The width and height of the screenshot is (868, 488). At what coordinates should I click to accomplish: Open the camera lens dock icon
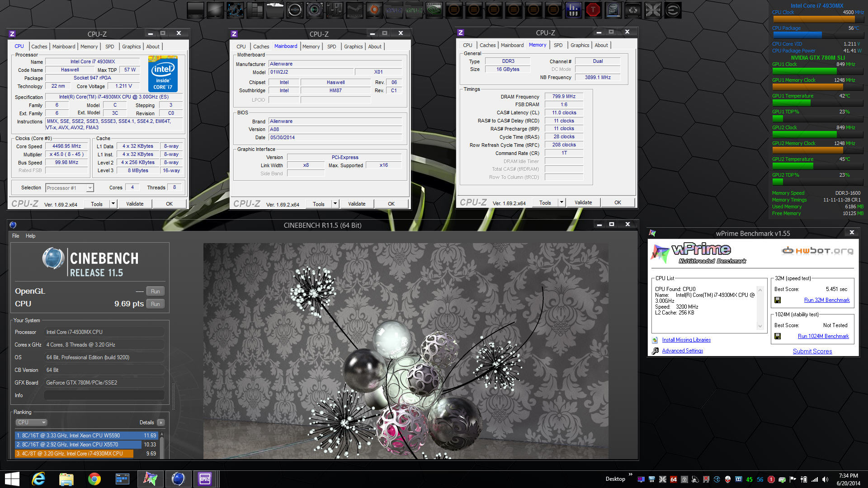pos(315,10)
